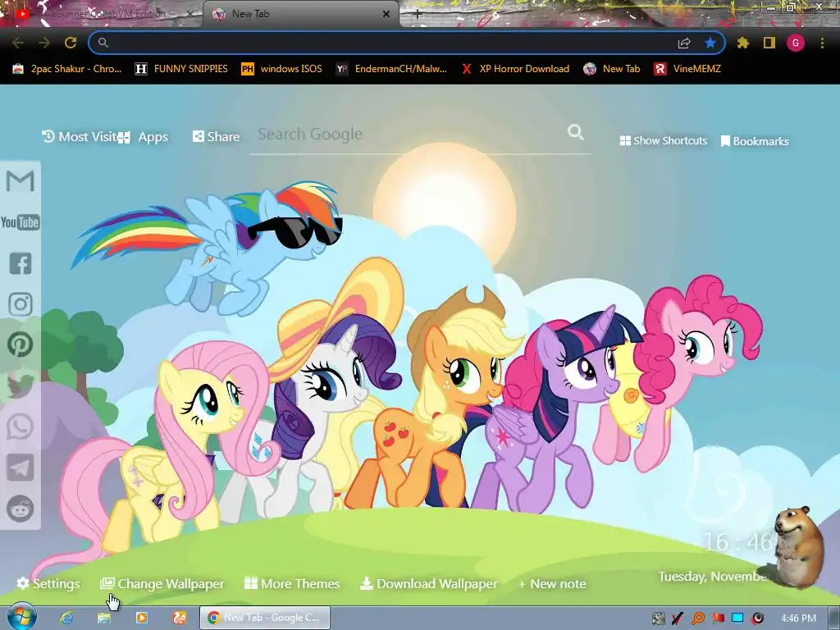Open Reddit from the left sidebar
The image size is (840, 630).
click(21, 509)
